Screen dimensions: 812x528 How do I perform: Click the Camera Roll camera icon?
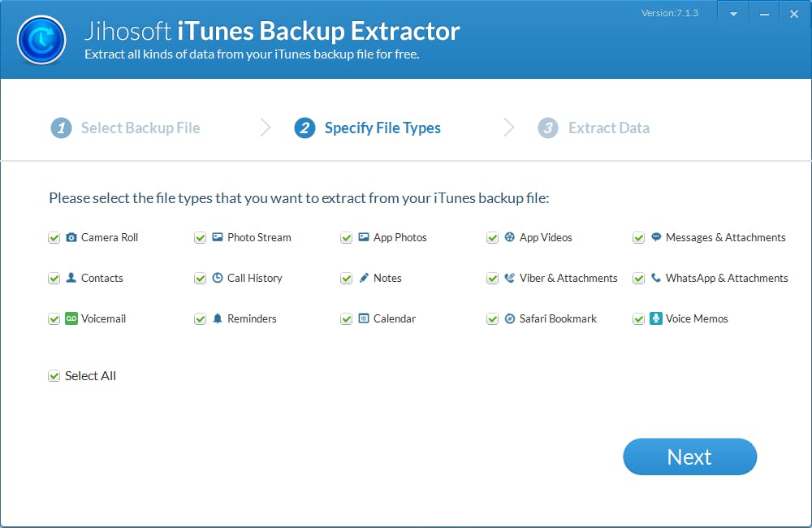click(x=71, y=237)
